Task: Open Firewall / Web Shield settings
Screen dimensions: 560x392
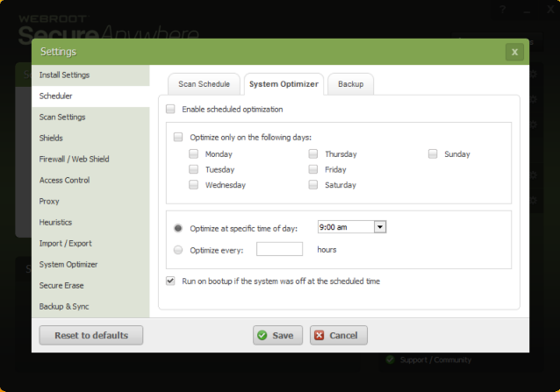Action: pos(75,159)
